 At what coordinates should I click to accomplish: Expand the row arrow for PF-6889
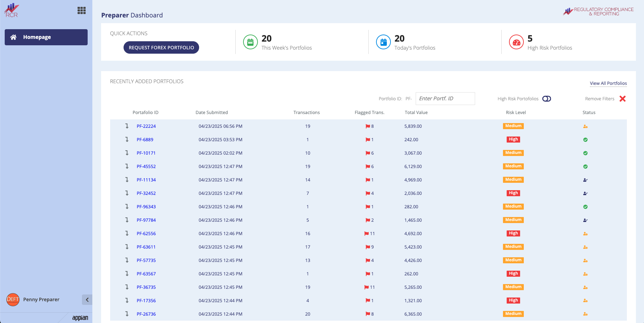click(x=127, y=140)
